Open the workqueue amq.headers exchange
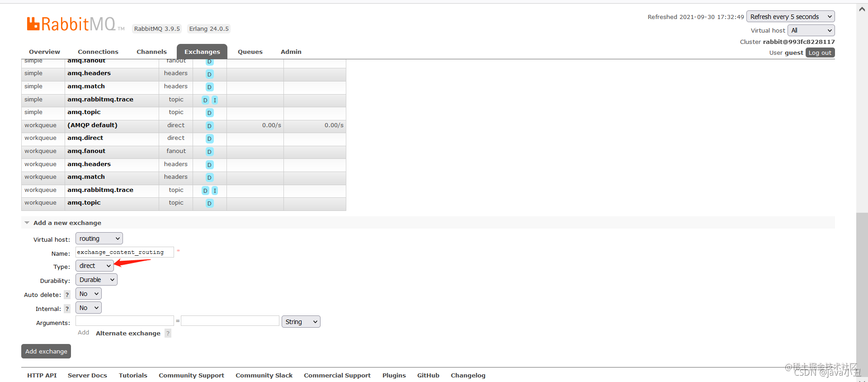This screenshot has width=868, height=382. [89, 164]
